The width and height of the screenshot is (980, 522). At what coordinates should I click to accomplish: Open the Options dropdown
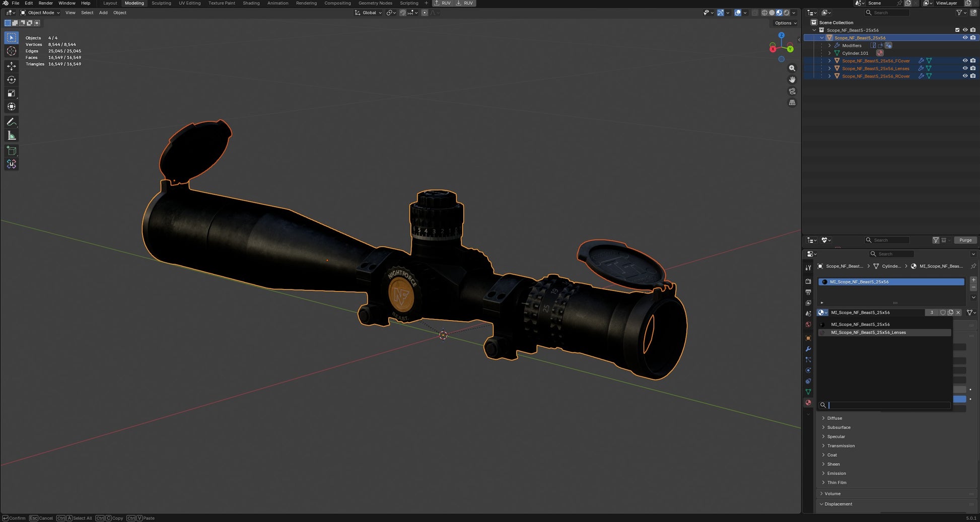tap(786, 23)
